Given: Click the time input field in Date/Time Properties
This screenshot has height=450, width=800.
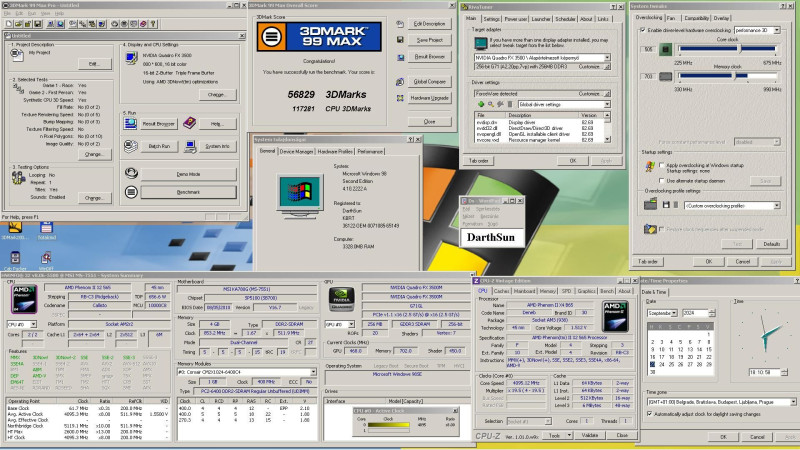Looking at the screenshot, I should (x=765, y=372).
